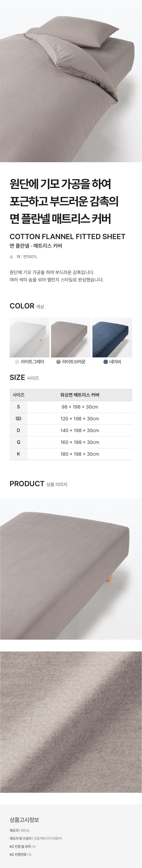
Task: Click the 워싱면 매트리스 커버 table header
Action: 79,395
